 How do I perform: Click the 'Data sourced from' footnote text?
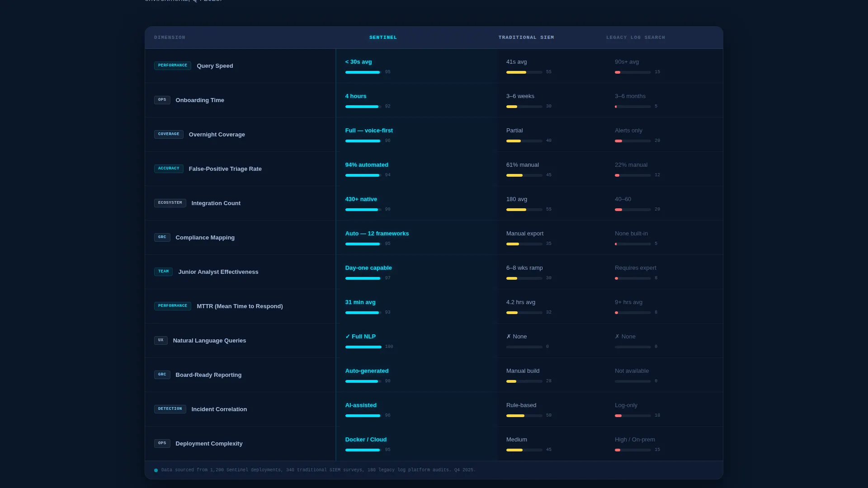pos(318,470)
